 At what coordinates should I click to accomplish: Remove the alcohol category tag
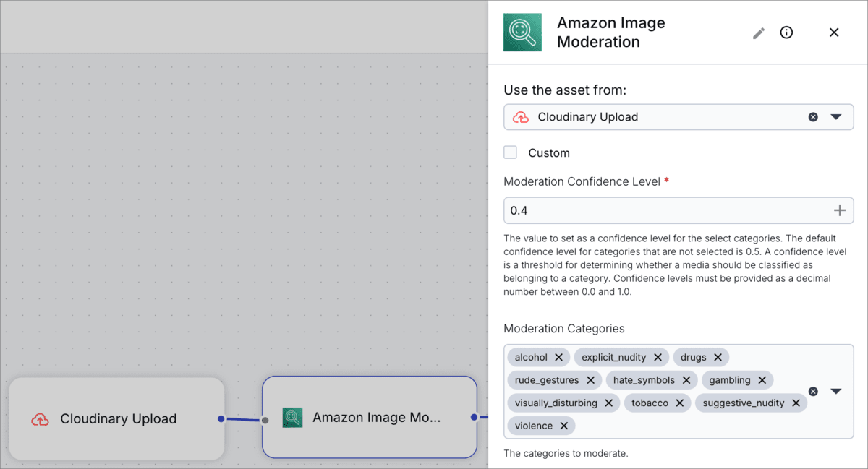[x=558, y=357]
